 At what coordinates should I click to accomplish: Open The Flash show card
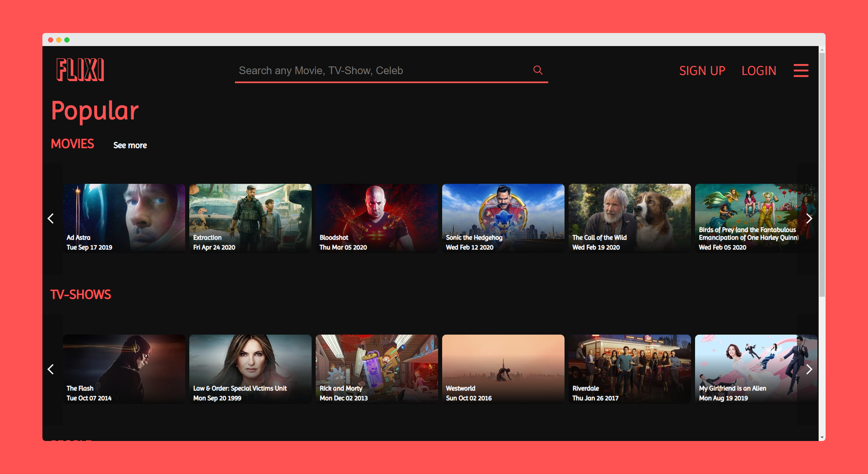[x=124, y=369]
